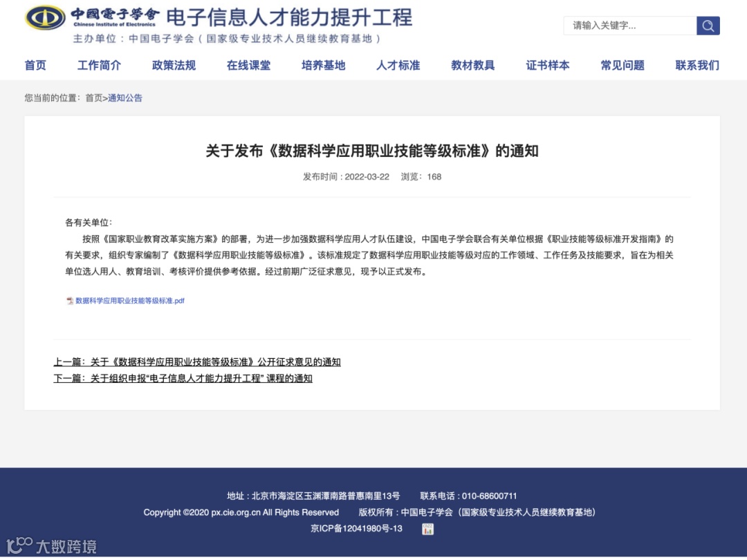Download 数据科学应用职业技能等级标准.pdf attachment
The image size is (747, 560).
click(x=130, y=301)
